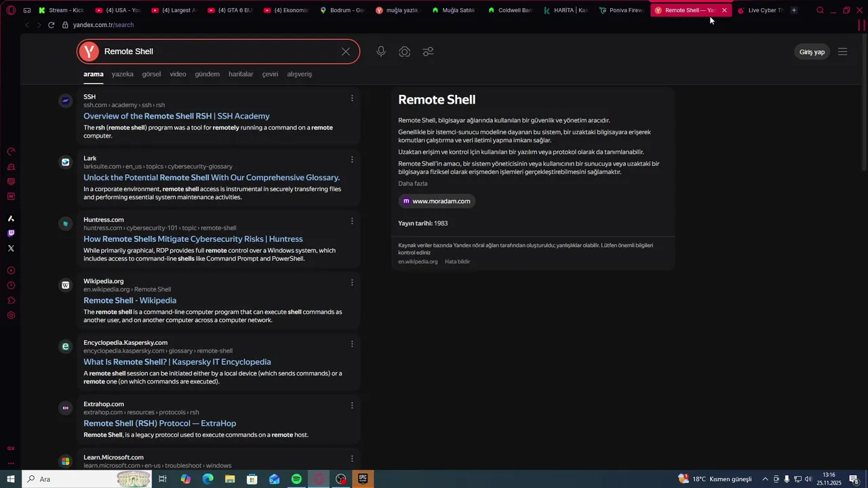Open options for Learn.Microsoft.com result
The image size is (868, 488).
[x=352, y=459]
